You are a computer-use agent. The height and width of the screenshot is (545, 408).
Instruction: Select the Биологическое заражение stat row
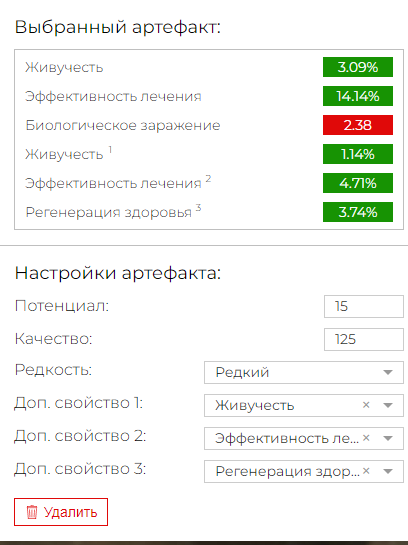[x=209, y=125]
